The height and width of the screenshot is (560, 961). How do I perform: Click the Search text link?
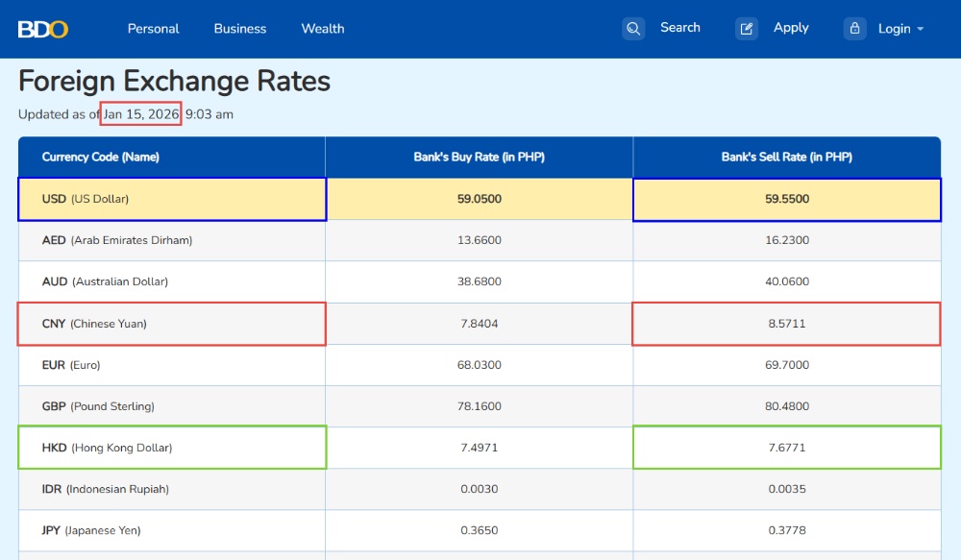click(x=680, y=28)
